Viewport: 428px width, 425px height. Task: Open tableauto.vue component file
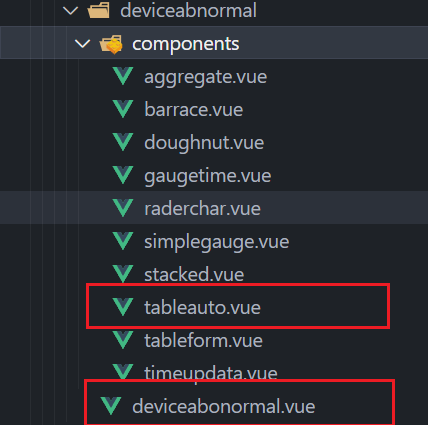point(202,307)
